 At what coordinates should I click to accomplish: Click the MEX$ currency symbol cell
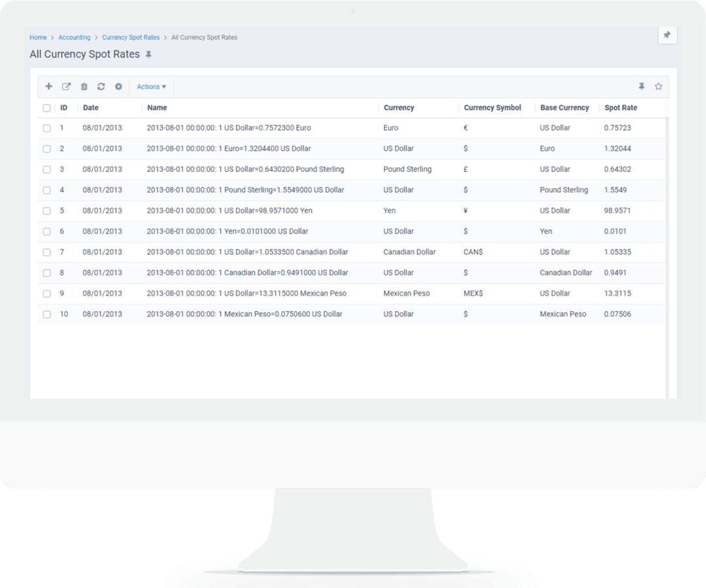coord(473,293)
